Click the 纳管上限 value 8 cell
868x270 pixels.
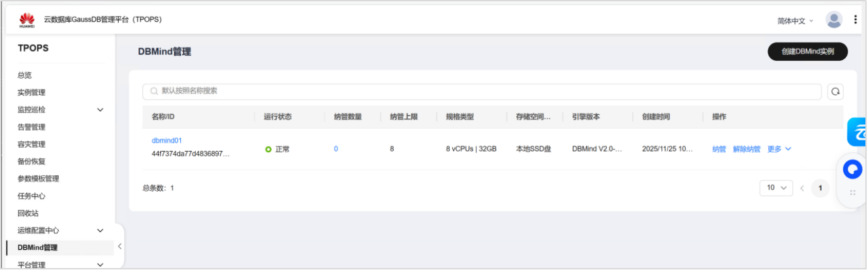(x=392, y=149)
